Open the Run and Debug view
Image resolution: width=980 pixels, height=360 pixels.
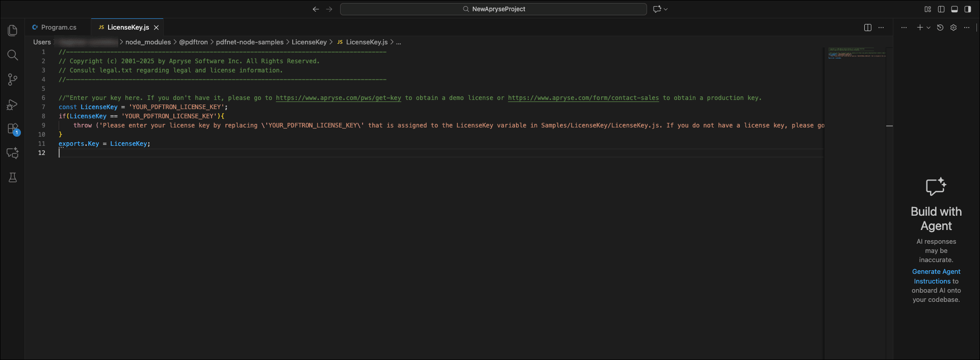point(13,105)
